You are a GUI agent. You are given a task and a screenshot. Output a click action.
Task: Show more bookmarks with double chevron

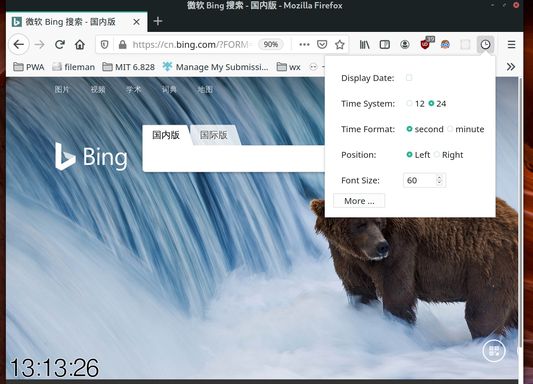(511, 67)
